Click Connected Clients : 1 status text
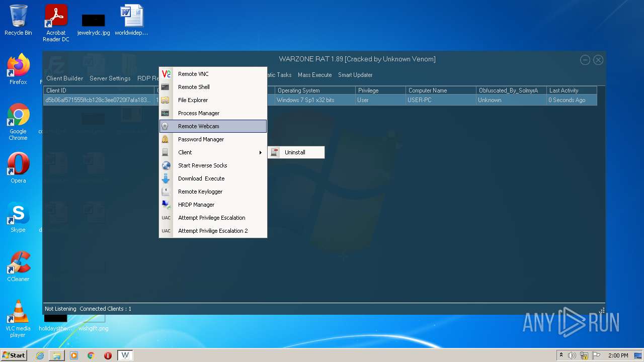The height and width of the screenshot is (362, 644). click(105, 309)
